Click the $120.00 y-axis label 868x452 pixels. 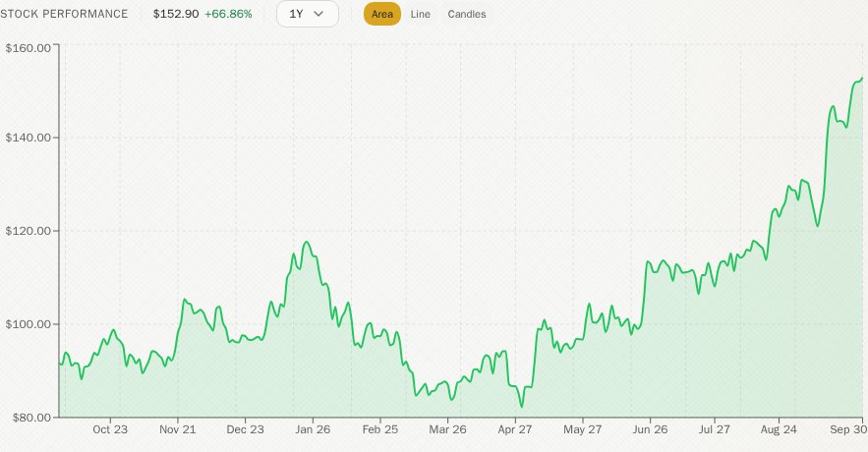click(x=29, y=231)
